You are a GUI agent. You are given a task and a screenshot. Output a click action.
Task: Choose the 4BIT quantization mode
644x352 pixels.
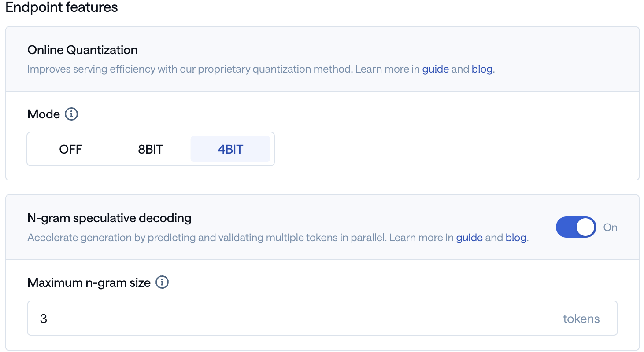[x=230, y=149]
